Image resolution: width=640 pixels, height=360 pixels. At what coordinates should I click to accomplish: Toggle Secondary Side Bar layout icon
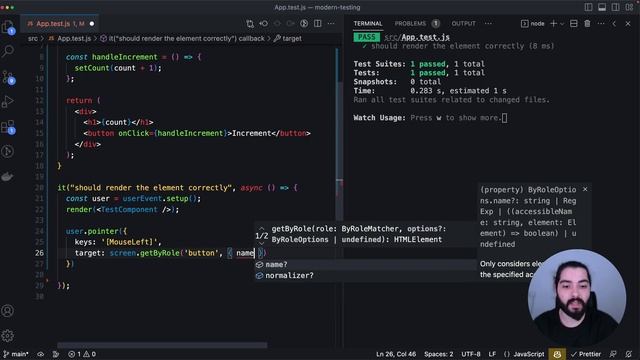pyautogui.click(x=616, y=7)
